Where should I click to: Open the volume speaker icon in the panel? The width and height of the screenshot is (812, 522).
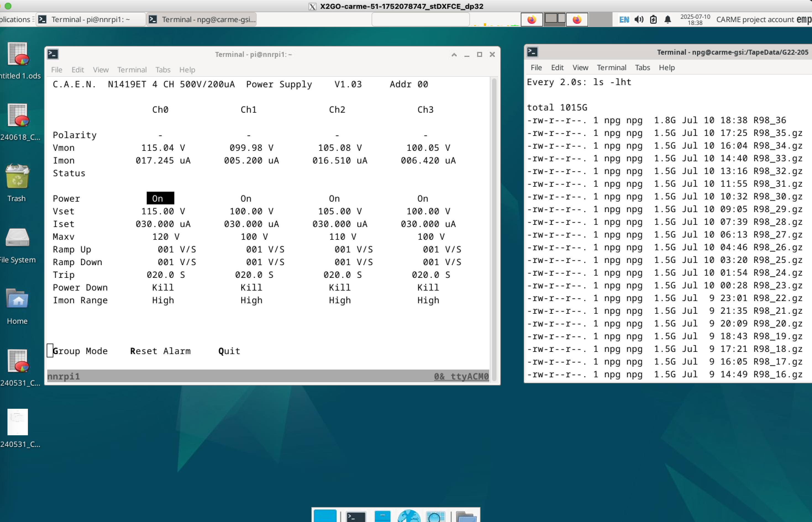[639, 19]
